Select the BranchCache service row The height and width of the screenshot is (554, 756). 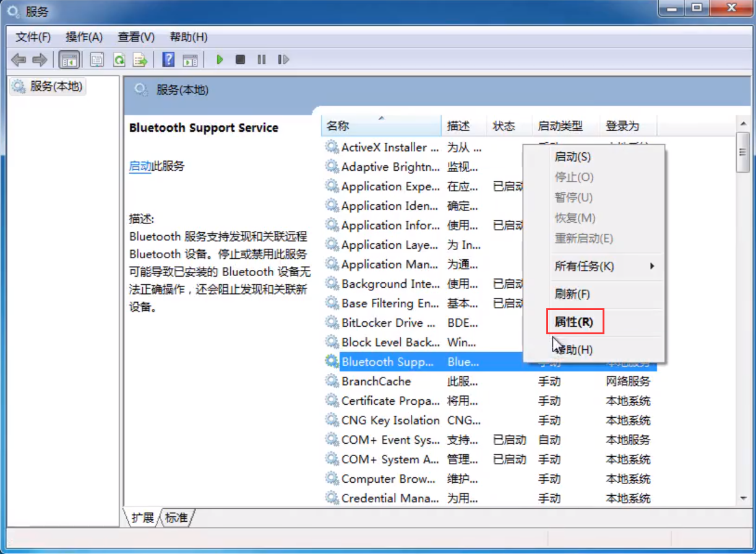[376, 381]
